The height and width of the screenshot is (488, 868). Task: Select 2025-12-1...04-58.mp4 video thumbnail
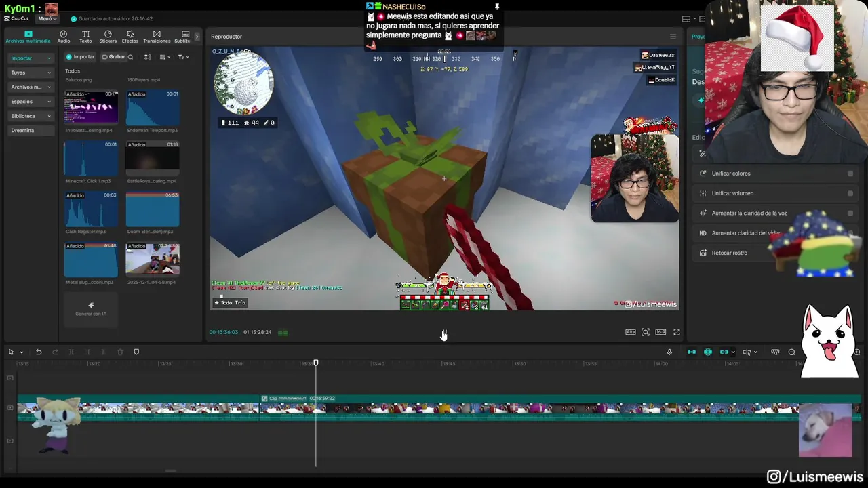click(x=153, y=260)
